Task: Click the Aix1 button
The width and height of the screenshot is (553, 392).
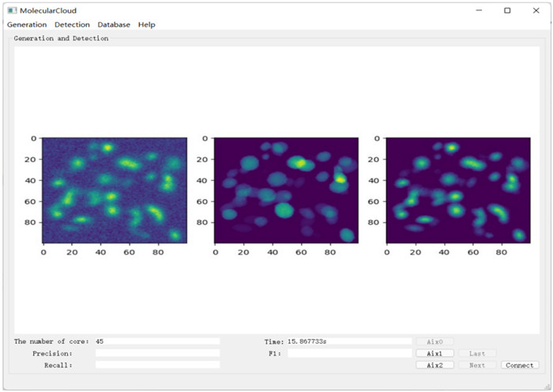Action: pyautogui.click(x=434, y=353)
